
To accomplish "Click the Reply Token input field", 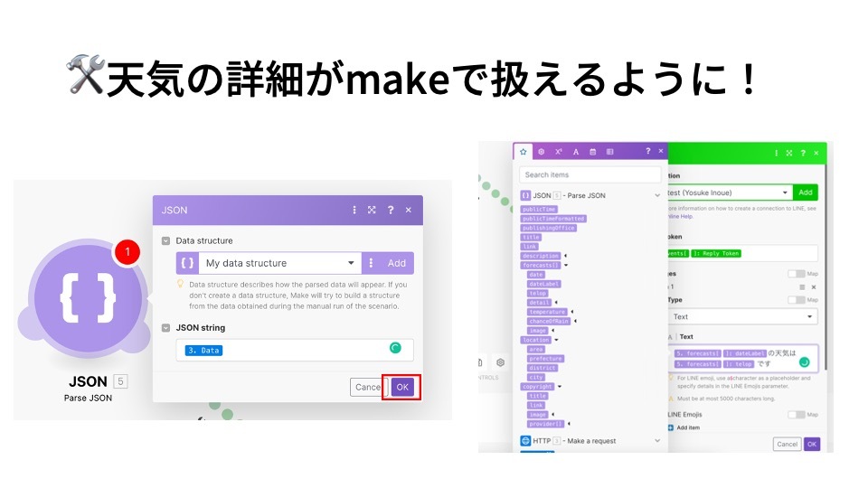I will coord(742,253).
